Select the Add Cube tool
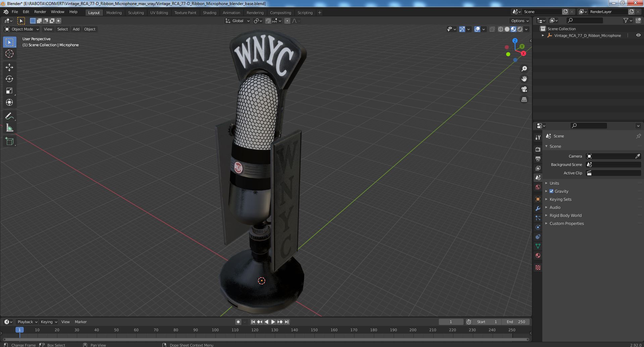This screenshot has width=644, height=347. [x=9, y=141]
